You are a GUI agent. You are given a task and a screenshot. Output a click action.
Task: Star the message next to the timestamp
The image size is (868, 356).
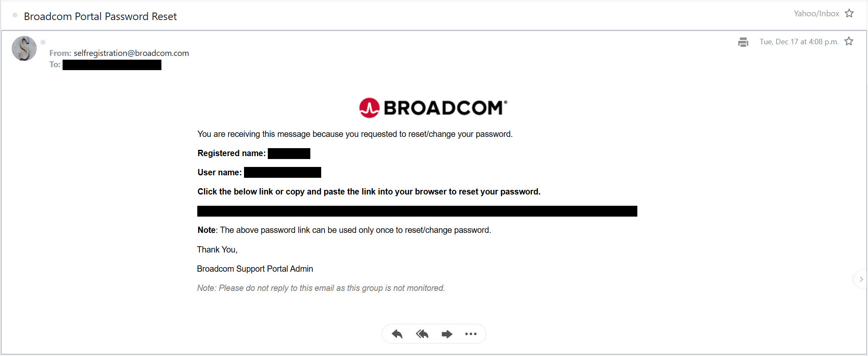point(849,41)
